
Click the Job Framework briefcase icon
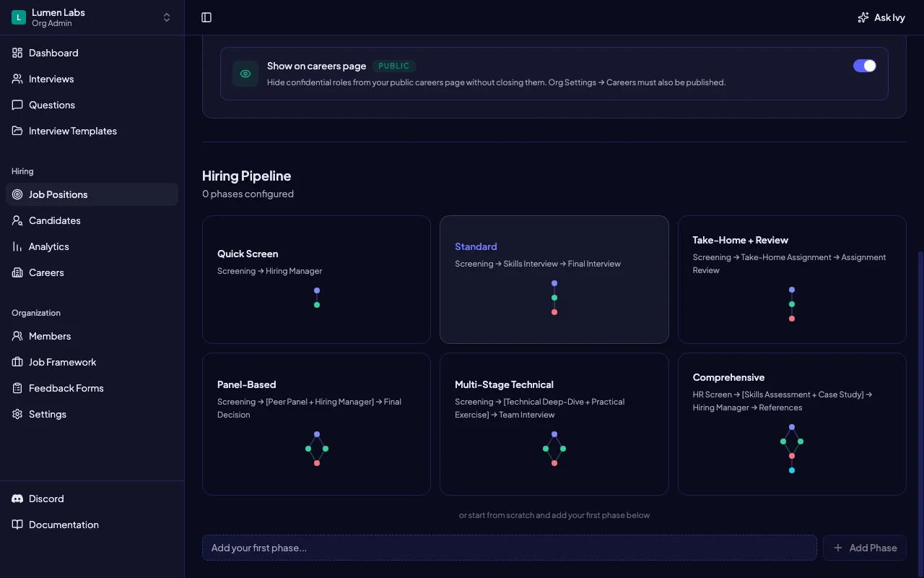point(17,362)
